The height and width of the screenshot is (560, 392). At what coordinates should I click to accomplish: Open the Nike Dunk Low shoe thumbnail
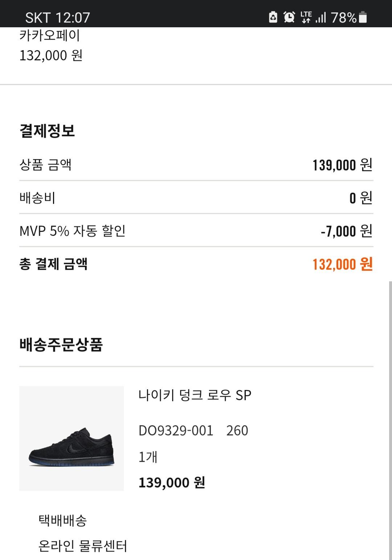point(72,438)
